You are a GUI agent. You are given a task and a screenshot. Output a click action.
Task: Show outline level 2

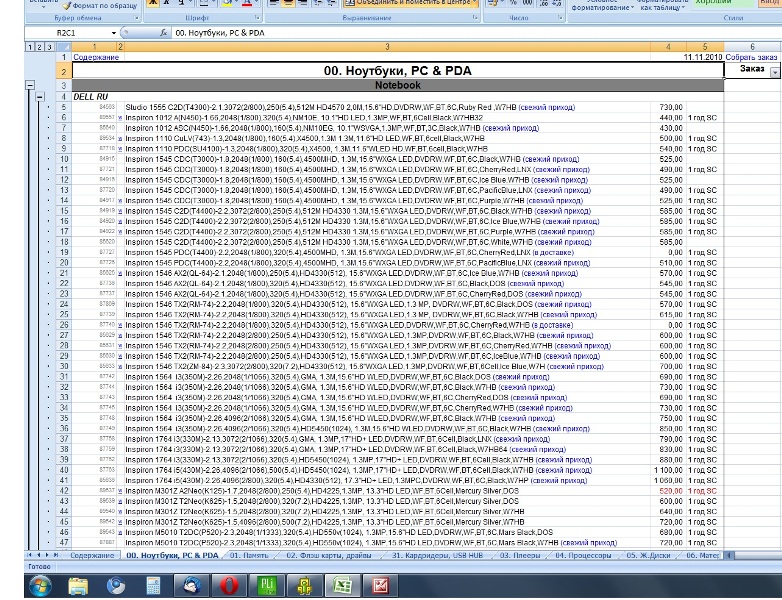coord(39,47)
